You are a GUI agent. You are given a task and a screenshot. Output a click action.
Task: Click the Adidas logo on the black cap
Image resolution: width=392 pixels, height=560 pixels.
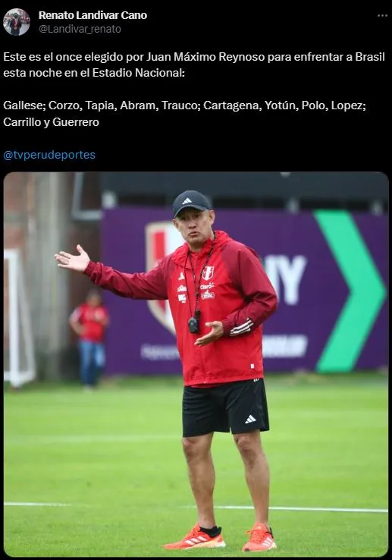pos(187,201)
